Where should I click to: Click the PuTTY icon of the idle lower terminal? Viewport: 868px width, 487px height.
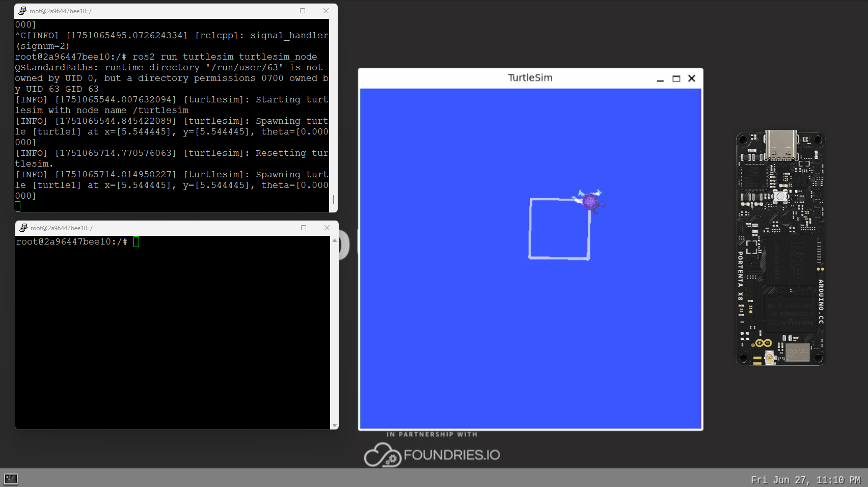pyautogui.click(x=23, y=228)
